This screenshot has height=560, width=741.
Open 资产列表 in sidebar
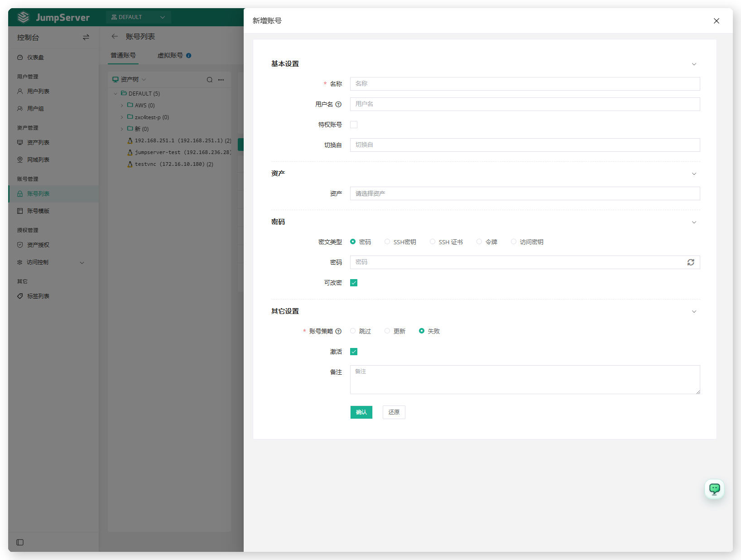[x=53, y=142]
